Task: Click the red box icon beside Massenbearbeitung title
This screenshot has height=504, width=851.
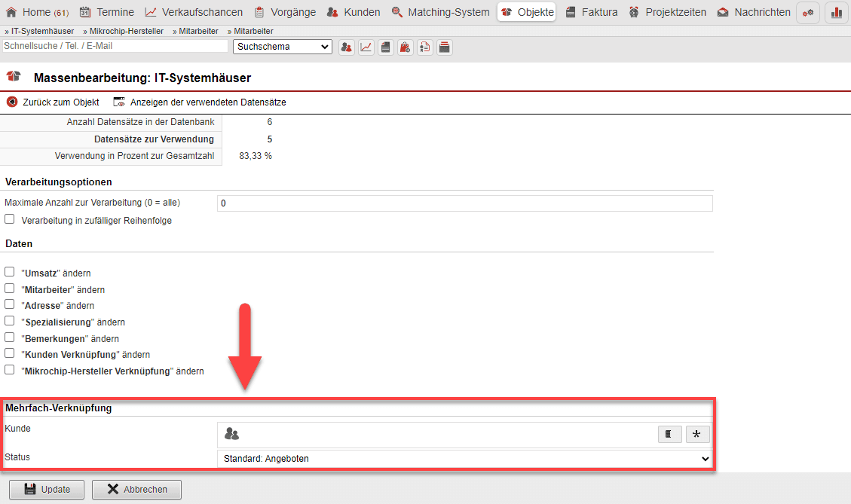Action: click(x=14, y=77)
